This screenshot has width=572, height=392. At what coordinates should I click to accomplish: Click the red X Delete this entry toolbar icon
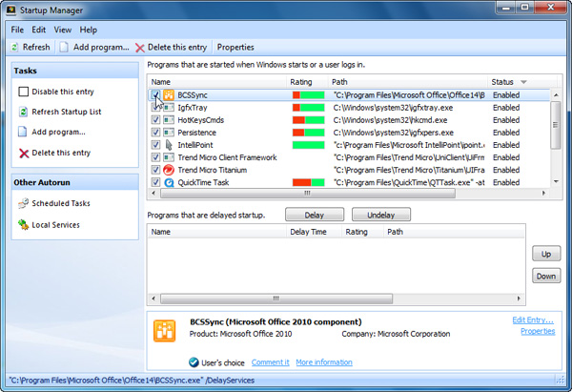tap(140, 48)
